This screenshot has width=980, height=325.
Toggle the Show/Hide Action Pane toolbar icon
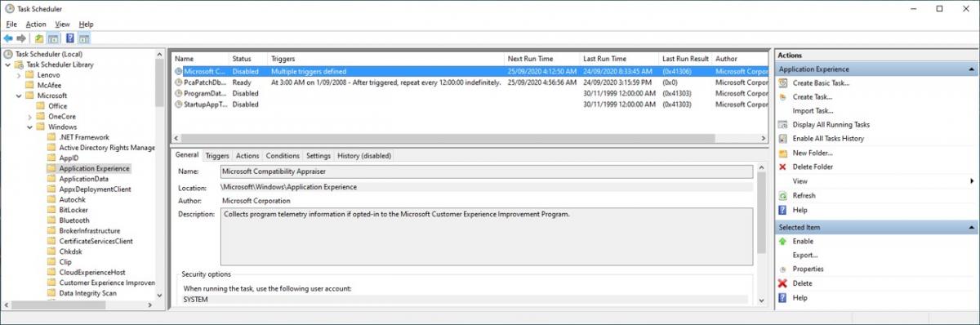click(85, 38)
